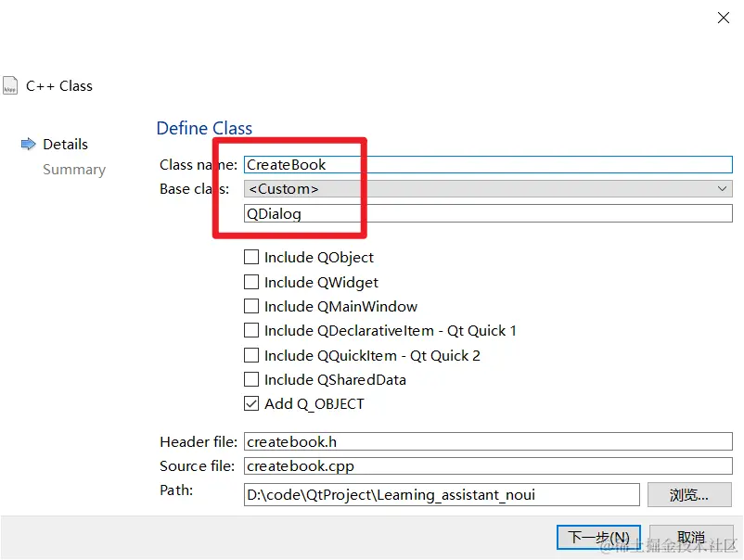Image resolution: width=744 pixels, height=560 pixels.
Task: Click the 下一步(N) next button
Action: coord(598,537)
